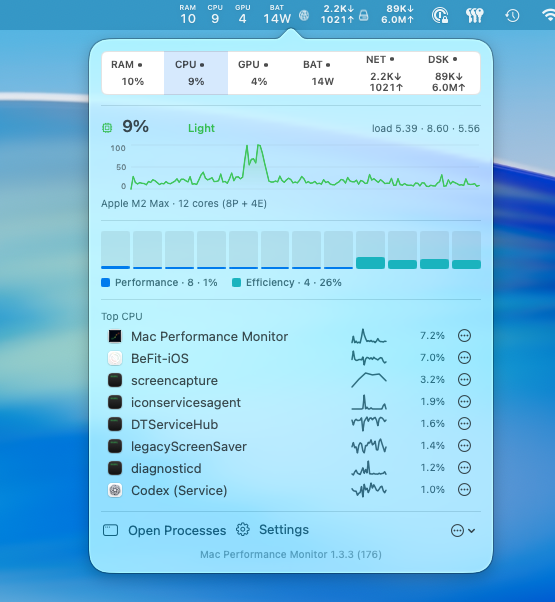Screen dimensions: 555x602
Task: Click GPU 4 in the menu bar
Action: pos(243,15)
